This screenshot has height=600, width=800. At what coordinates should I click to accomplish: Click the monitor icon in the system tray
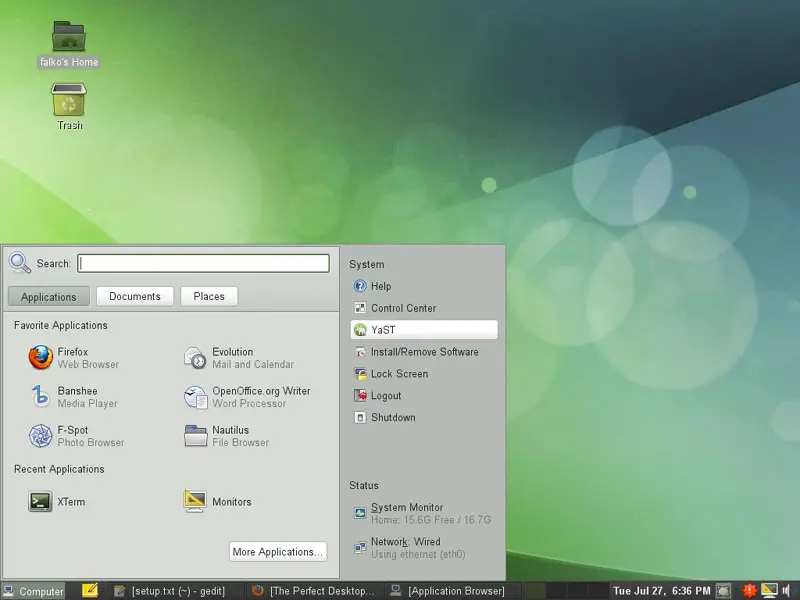coord(769,591)
